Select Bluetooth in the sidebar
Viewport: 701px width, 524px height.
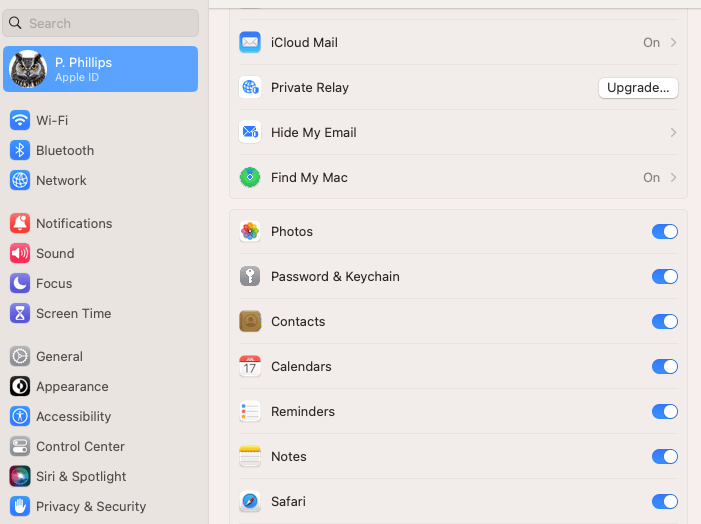click(x=100, y=150)
